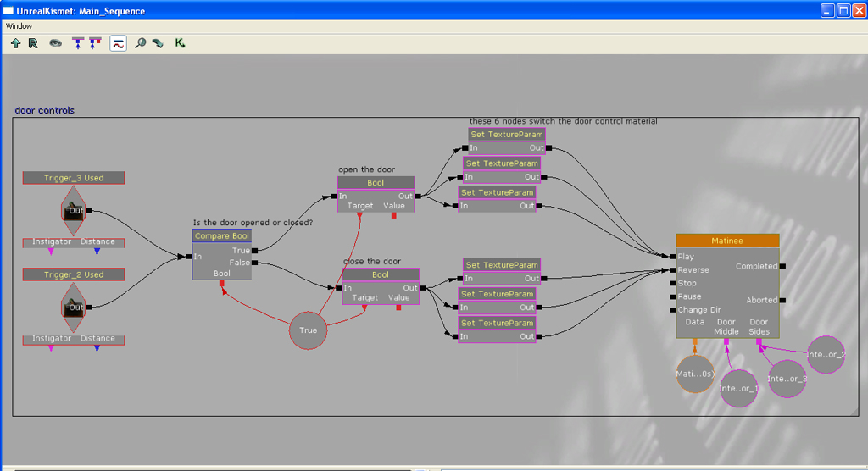Select bottommost Set TextureParam node title
Viewport: 868px width, 471px height.
tap(497, 324)
